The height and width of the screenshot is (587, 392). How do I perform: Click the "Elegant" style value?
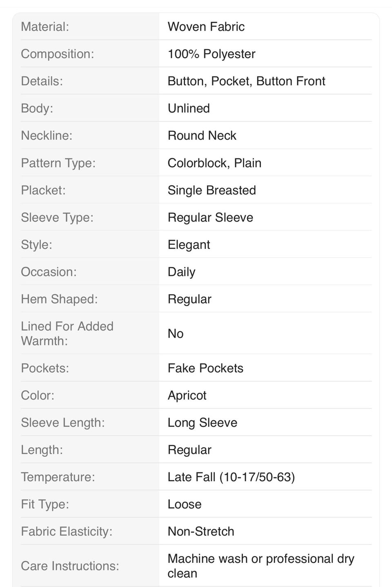tap(189, 245)
